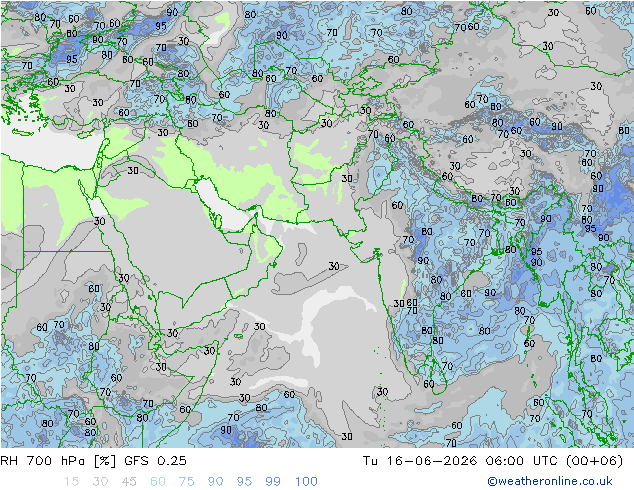Click the (00+06) forecast offset text
This screenshot has height=490, width=634.
594,461
